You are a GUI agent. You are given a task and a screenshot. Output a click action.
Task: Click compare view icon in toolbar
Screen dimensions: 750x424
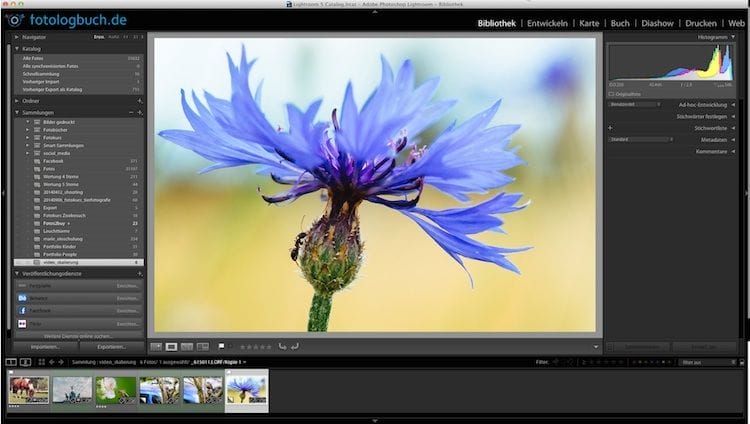tap(187, 346)
